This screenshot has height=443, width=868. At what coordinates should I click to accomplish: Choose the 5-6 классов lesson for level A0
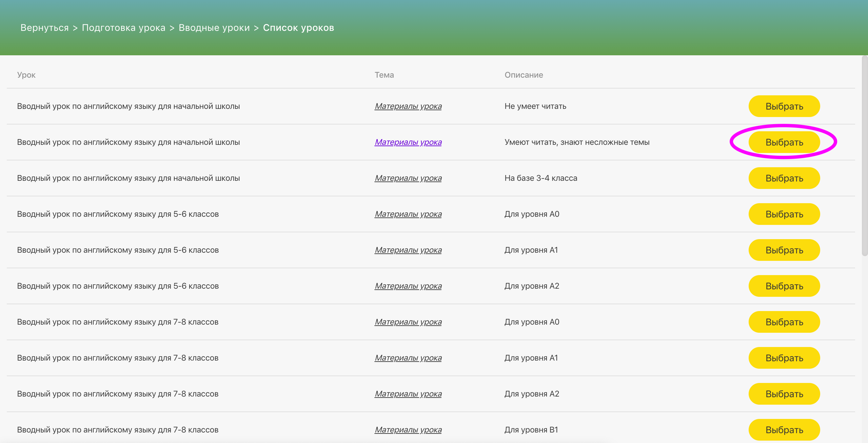[x=784, y=214]
